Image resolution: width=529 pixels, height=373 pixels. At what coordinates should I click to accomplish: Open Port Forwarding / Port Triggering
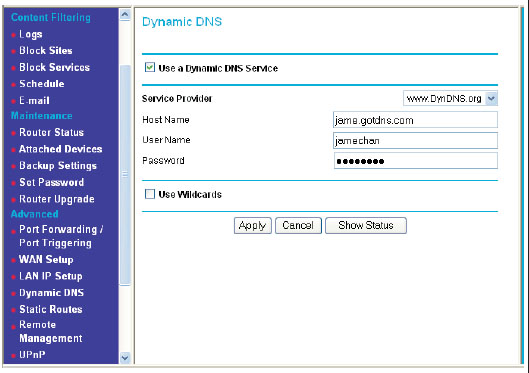click(x=61, y=236)
